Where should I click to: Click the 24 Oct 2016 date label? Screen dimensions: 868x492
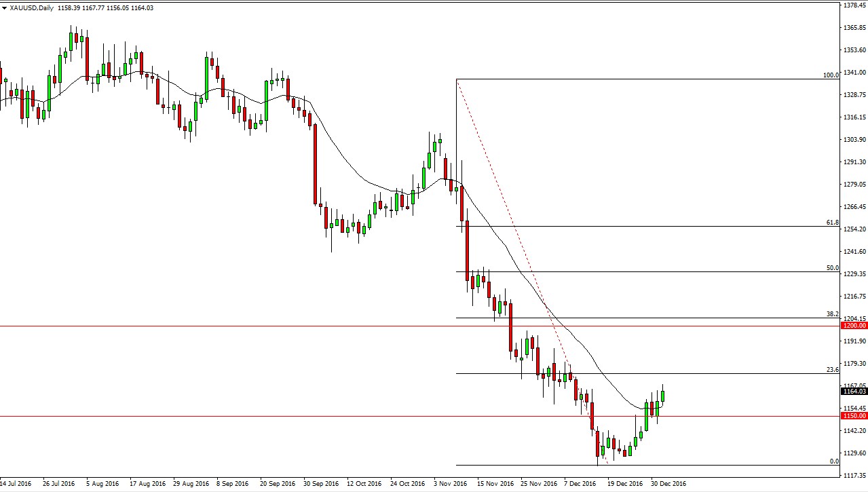(x=407, y=484)
